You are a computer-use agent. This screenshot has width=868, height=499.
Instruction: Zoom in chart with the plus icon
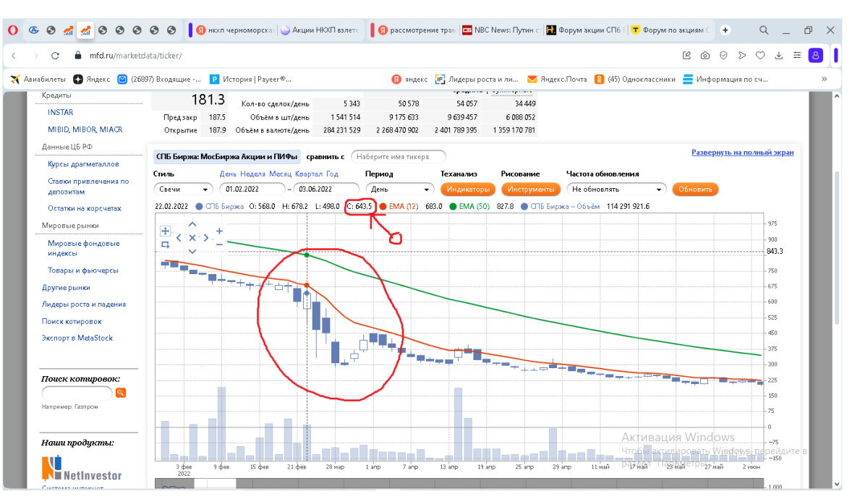point(219,231)
